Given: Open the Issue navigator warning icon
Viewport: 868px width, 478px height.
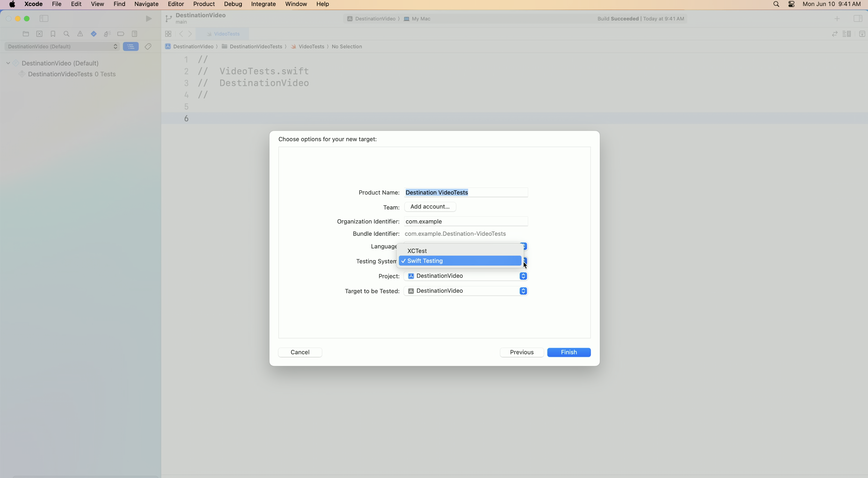Looking at the screenshot, I should click(80, 34).
